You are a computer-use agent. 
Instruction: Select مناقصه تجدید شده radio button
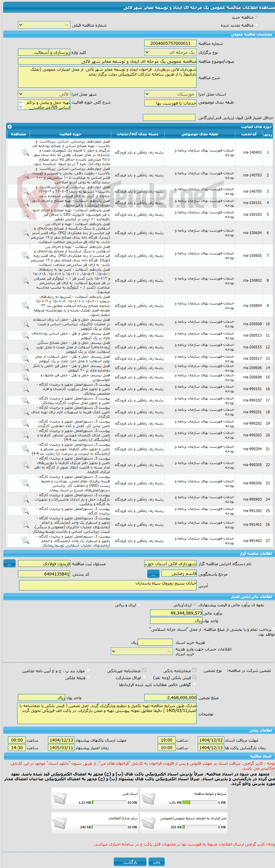pyautogui.click(x=256, y=25)
